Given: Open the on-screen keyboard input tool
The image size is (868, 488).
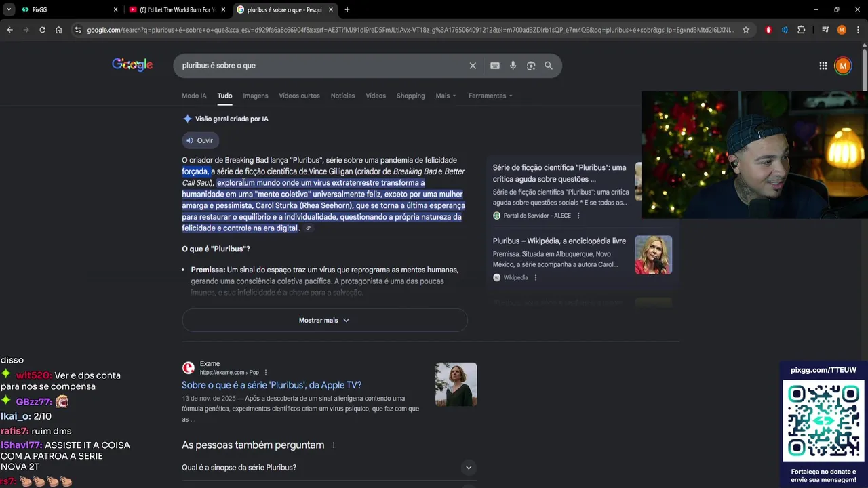Looking at the screenshot, I should (495, 66).
